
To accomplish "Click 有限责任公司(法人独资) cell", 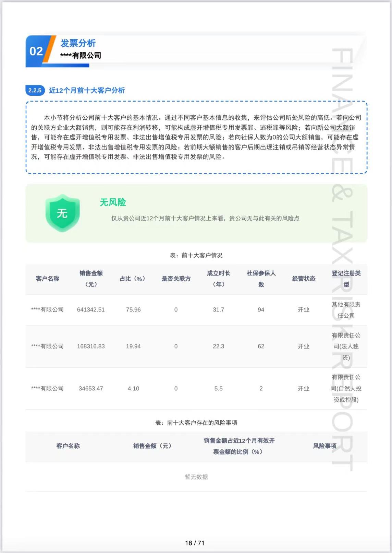I will 346,346.
